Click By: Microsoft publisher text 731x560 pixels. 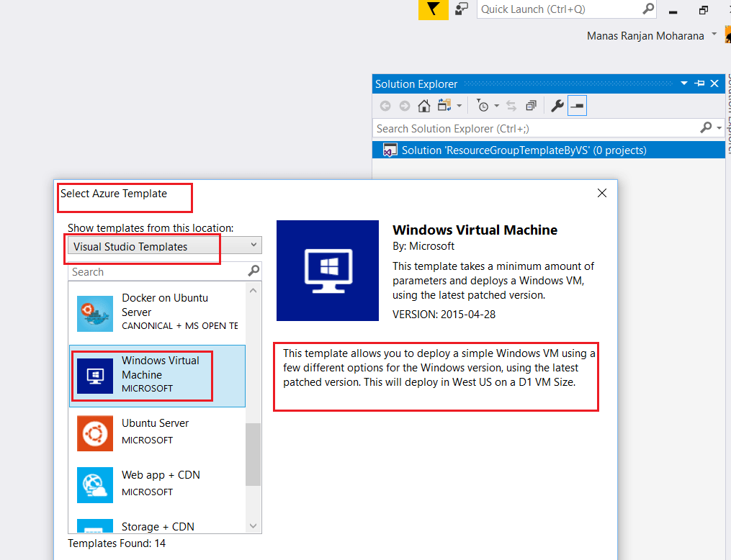pyautogui.click(x=423, y=246)
